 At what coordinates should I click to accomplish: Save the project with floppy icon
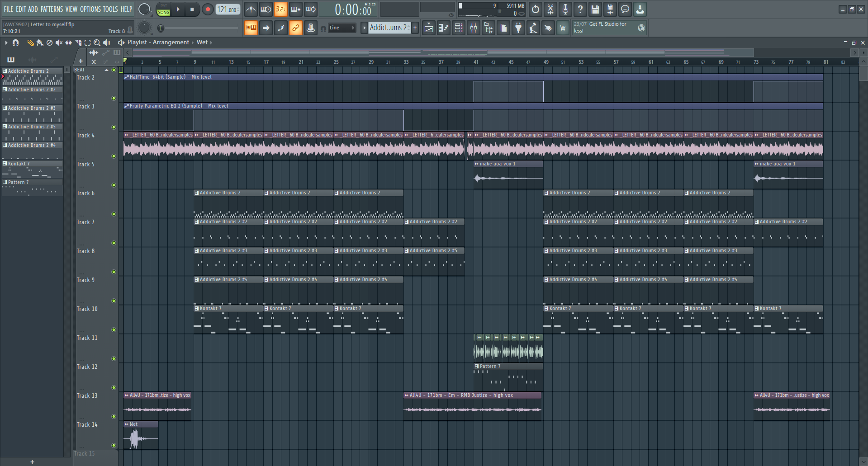point(595,9)
